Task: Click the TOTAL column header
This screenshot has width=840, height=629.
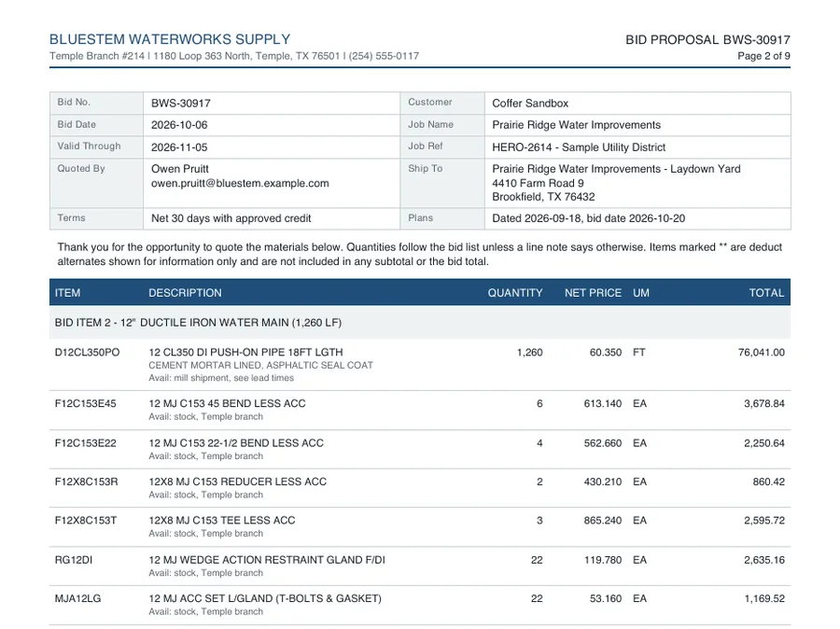Action: click(766, 293)
